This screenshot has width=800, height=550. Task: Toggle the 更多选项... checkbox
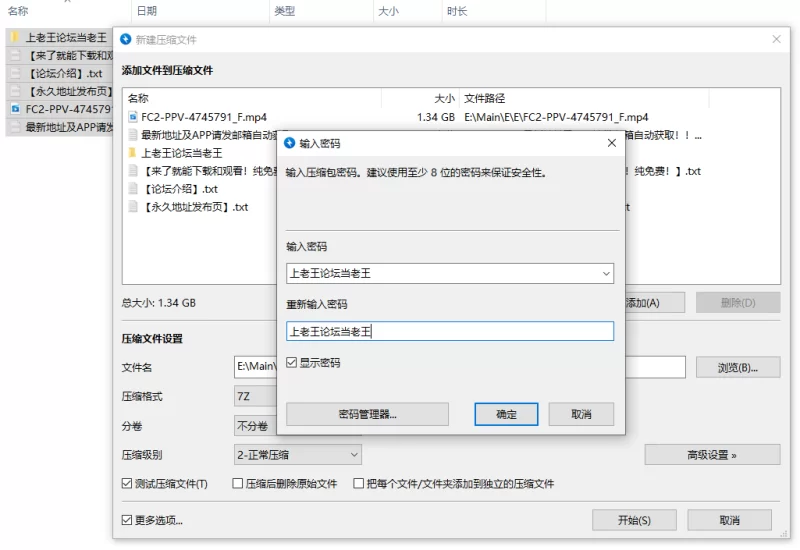[x=127, y=520]
